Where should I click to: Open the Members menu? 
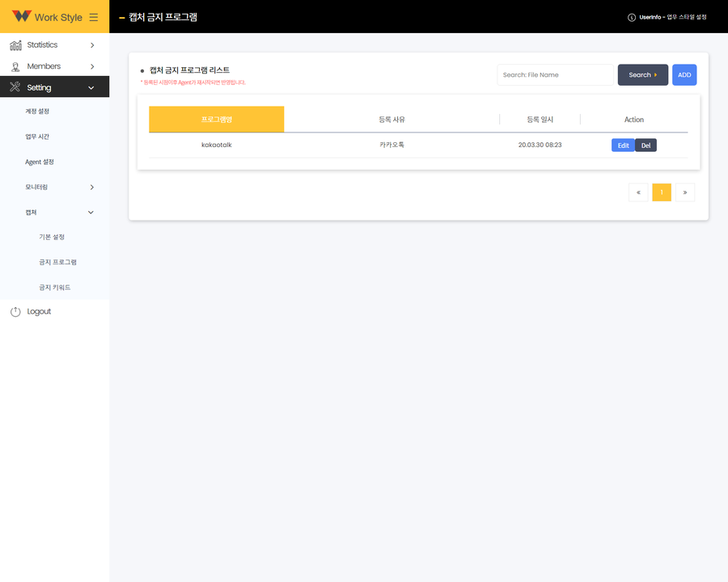point(55,66)
